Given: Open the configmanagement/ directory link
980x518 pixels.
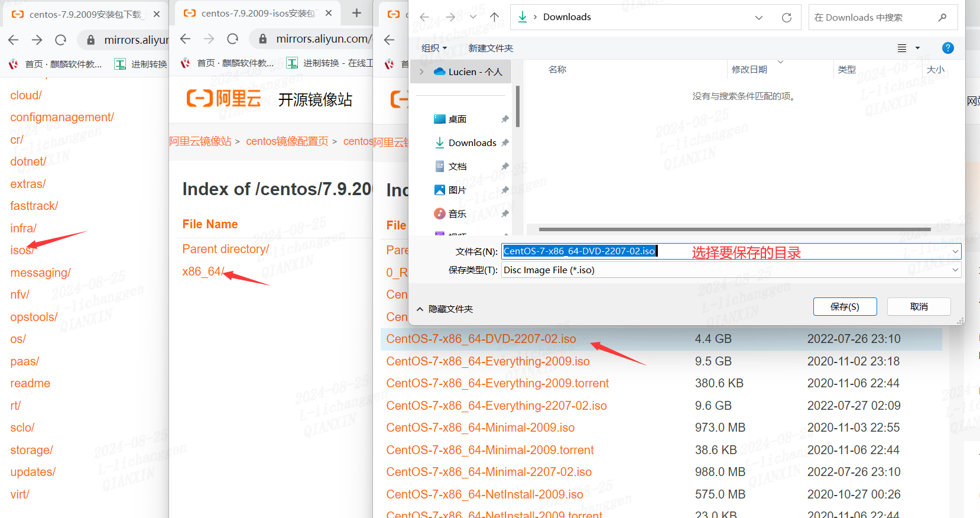Looking at the screenshot, I should point(62,117).
